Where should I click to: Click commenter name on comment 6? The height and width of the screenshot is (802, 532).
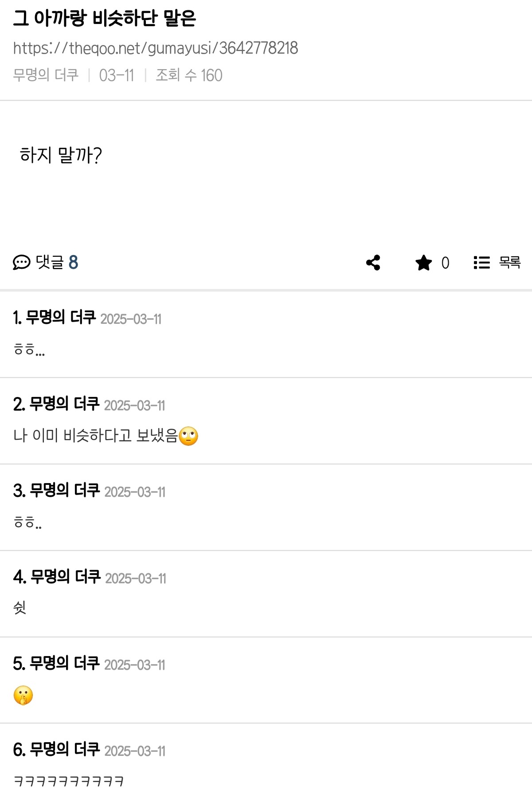coord(64,750)
